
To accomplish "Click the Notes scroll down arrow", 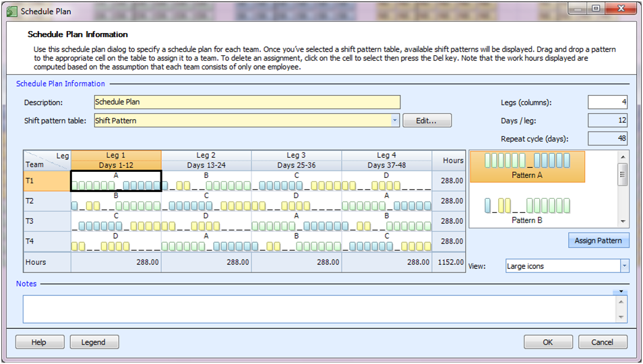I will (621, 317).
